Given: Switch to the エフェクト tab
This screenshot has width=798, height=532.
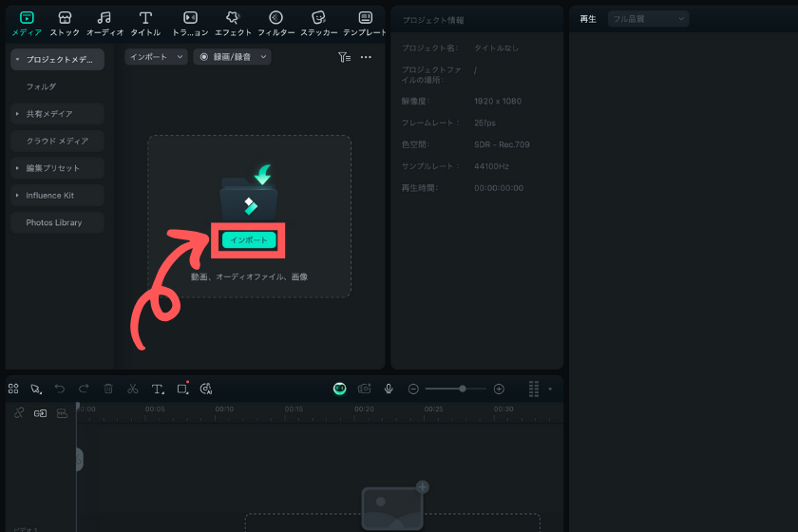Looking at the screenshot, I should [233, 24].
